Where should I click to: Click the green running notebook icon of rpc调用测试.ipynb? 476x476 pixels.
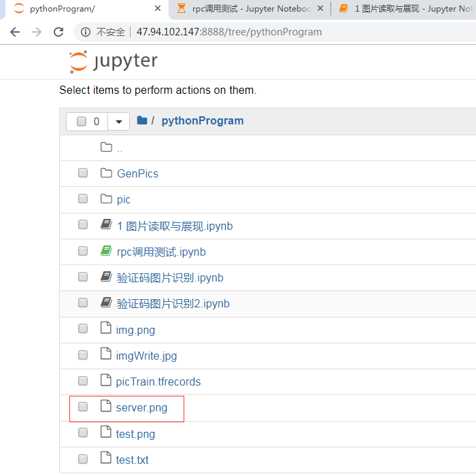(106, 251)
